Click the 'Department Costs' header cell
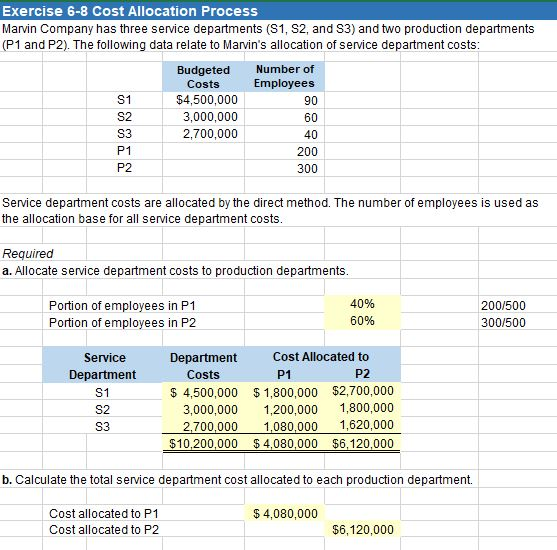 point(203,366)
